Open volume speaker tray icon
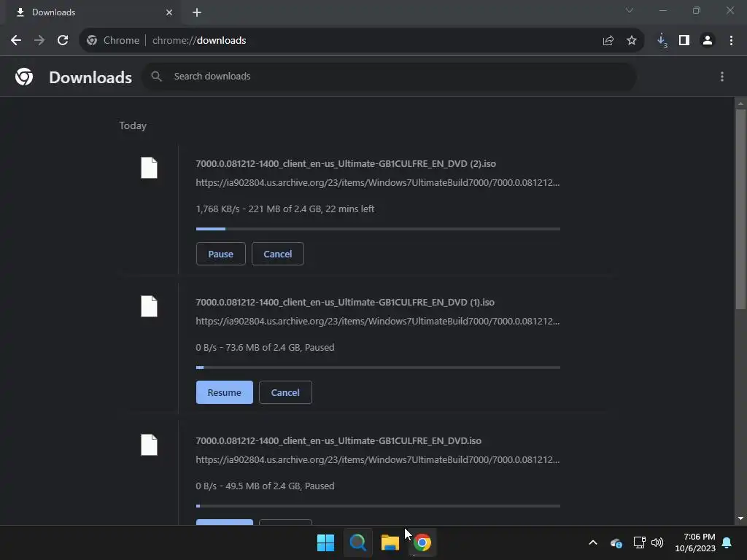Viewport: 747px width, 560px height. click(x=657, y=542)
